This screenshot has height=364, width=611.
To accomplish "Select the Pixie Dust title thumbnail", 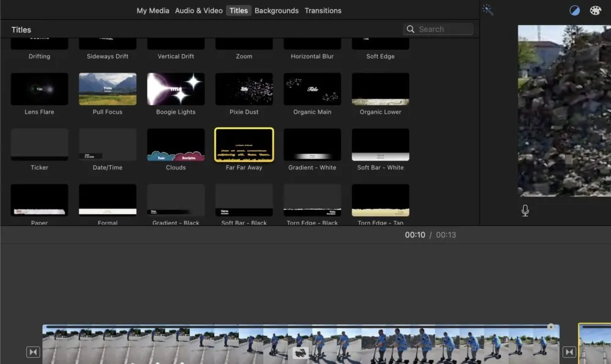I will pyautogui.click(x=244, y=89).
